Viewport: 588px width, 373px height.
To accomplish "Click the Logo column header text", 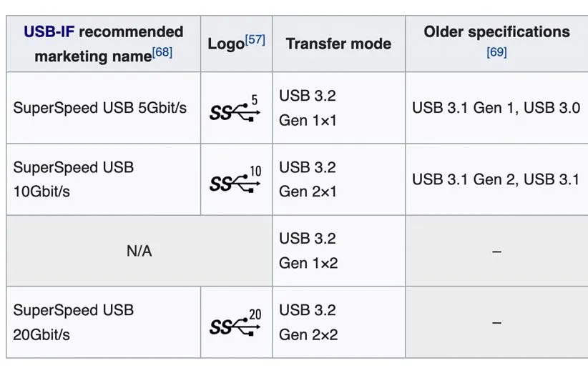I will click(225, 44).
